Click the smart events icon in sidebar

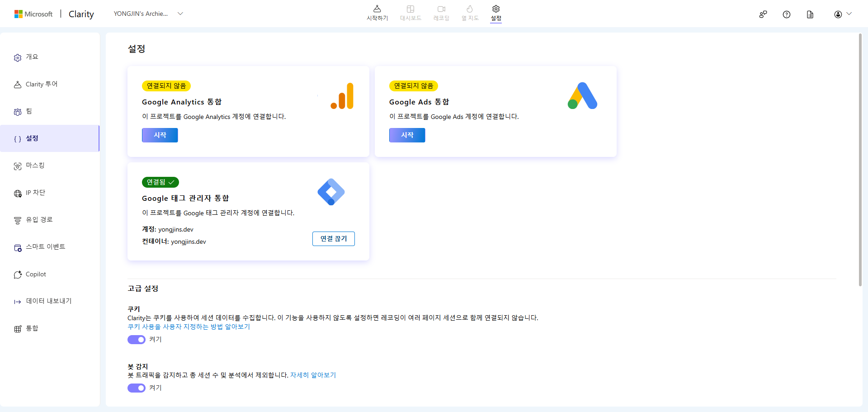pos(18,247)
